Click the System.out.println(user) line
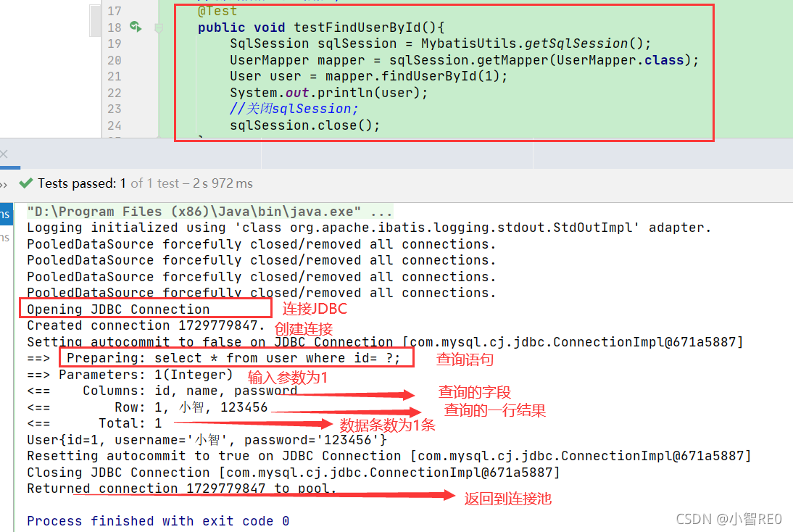This screenshot has height=532, width=793. (x=329, y=93)
